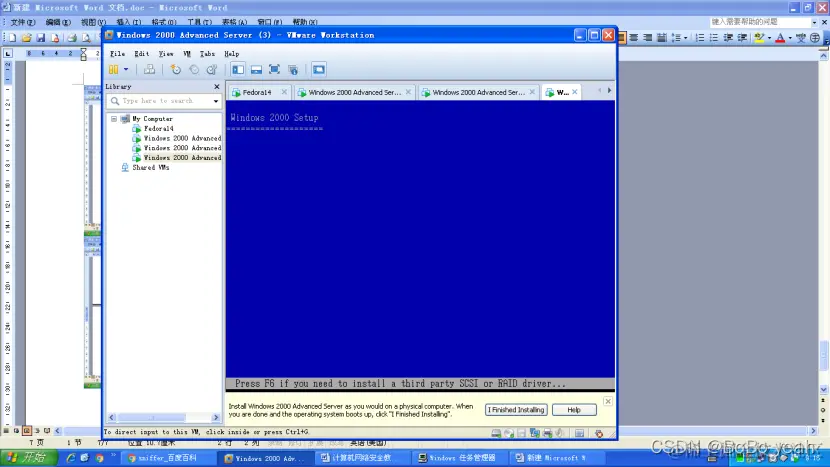Image resolution: width=830 pixels, height=467 pixels.
Task: Open 编辑 menu in Word
Action: tap(58, 22)
